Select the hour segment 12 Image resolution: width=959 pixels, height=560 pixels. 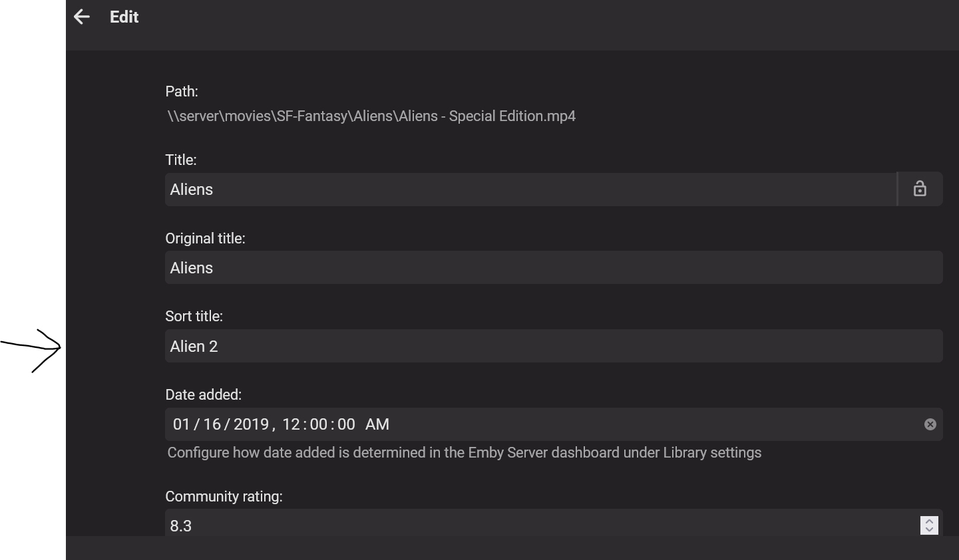(293, 424)
